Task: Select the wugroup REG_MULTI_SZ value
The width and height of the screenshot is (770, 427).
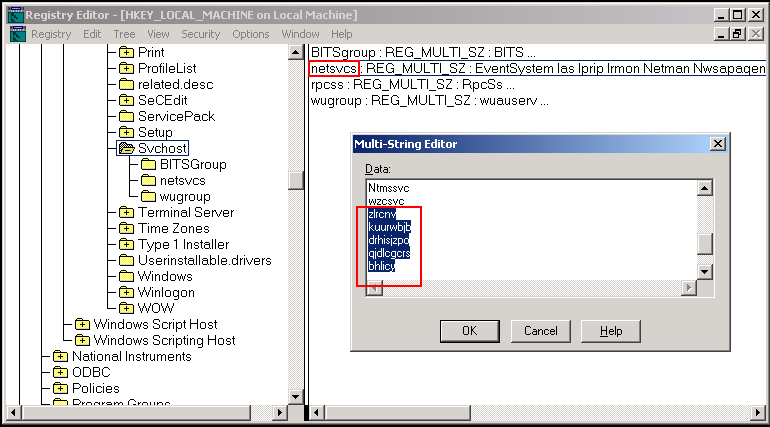Action: pos(430,101)
